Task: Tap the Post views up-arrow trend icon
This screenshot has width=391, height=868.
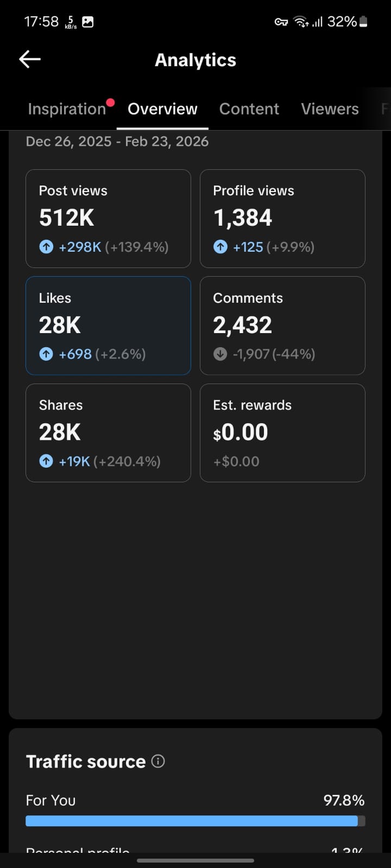Action: pyautogui.click(x=46, y=247)
